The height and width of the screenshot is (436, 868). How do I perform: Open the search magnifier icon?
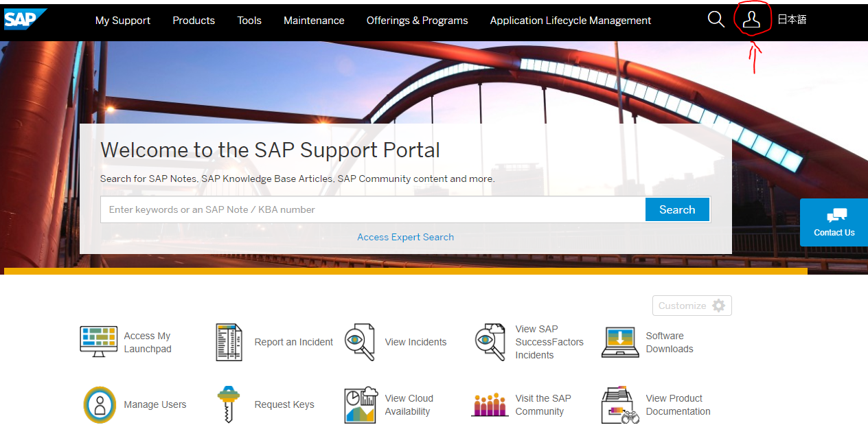[716, 20]
